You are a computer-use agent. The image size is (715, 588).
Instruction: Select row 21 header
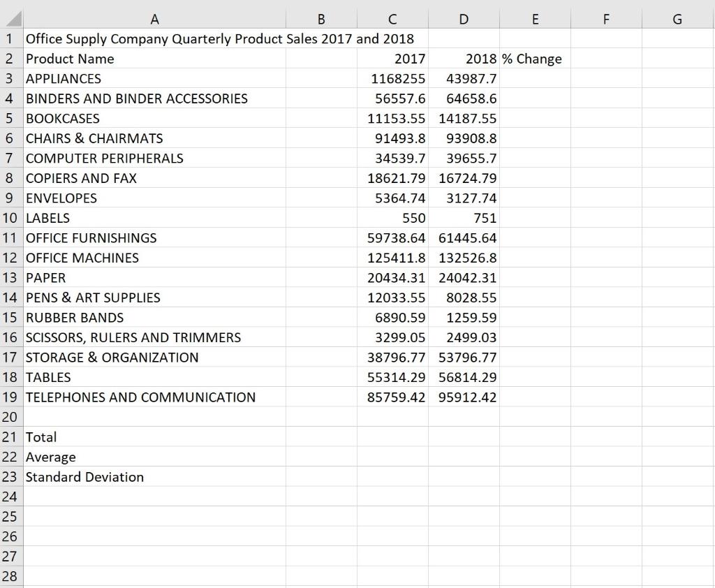point(10,437)
